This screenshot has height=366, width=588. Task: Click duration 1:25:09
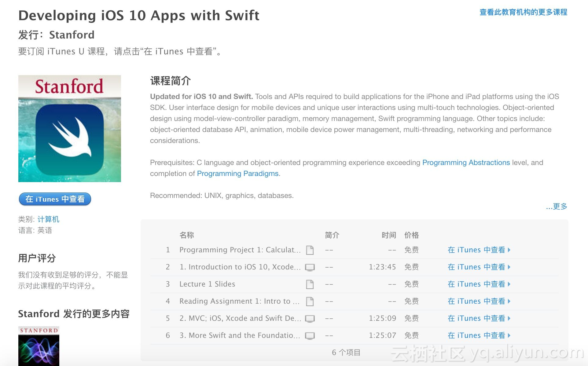[x=382, y=318]
